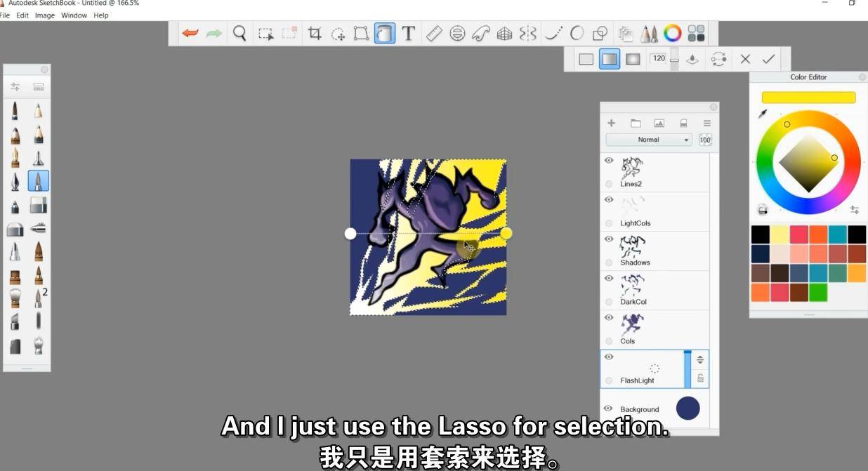Screen dimensions: 868x471
Task: Open the Edit menu
Action: [22, 15]
